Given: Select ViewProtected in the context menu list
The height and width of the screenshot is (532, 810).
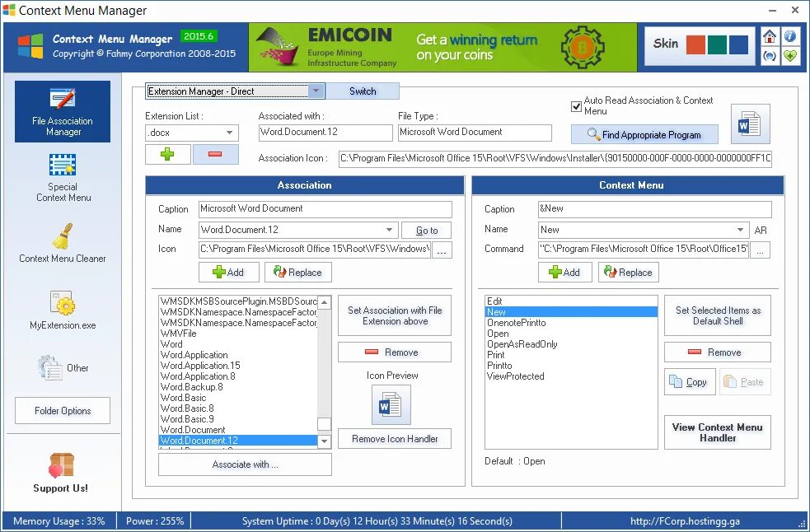Looking at the screenshot, I should (x=571, y=376).
